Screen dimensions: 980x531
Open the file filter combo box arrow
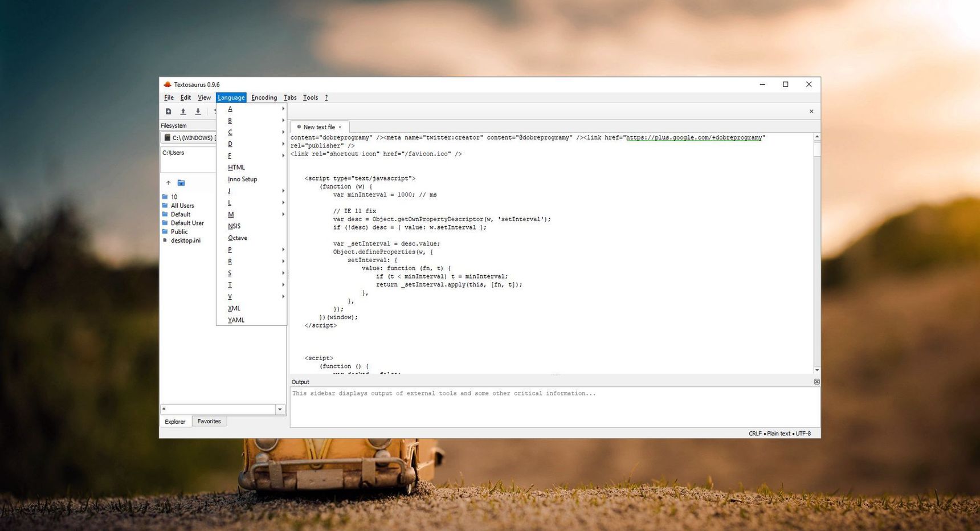click(280, 410)
